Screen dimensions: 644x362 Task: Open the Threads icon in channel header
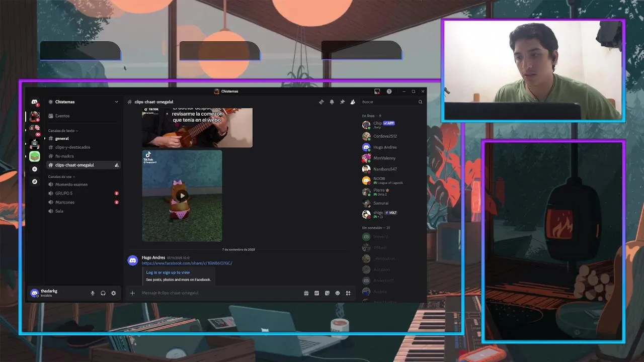[x=321, y=102]
